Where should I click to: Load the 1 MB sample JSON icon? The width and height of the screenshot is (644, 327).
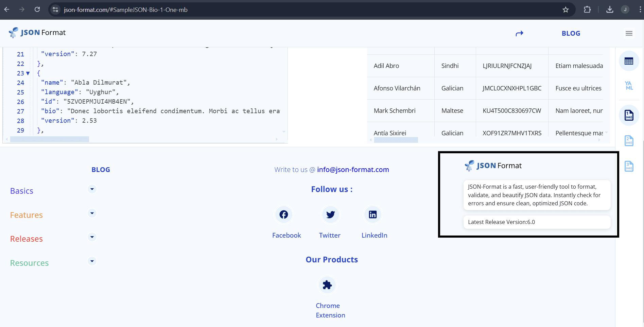[x=629, y=115]
